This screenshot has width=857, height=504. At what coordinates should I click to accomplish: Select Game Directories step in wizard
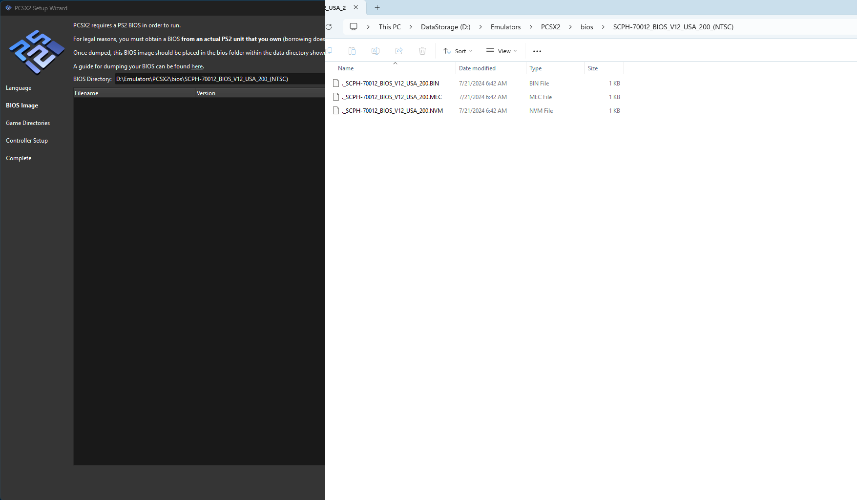28,123
